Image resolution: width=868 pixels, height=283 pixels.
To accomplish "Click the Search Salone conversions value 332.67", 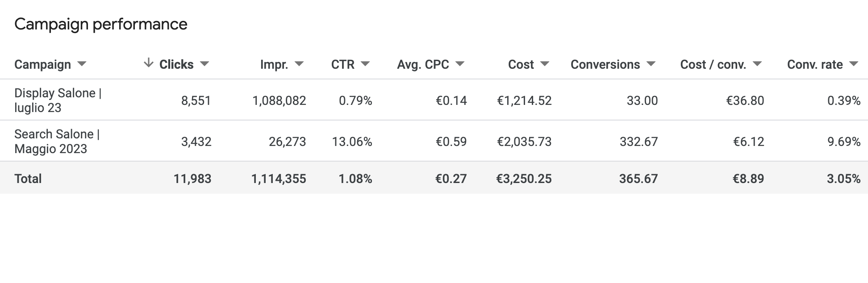I will tap(638, 141).
